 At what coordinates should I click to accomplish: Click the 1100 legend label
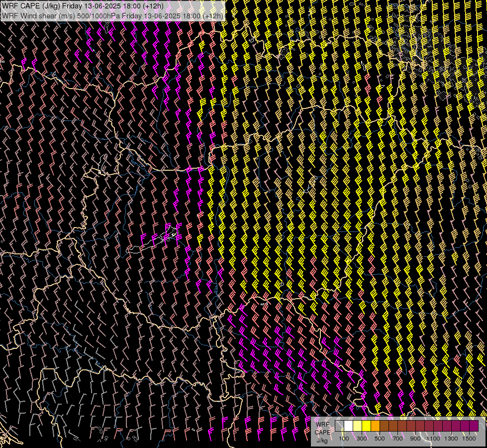point(433,439)
